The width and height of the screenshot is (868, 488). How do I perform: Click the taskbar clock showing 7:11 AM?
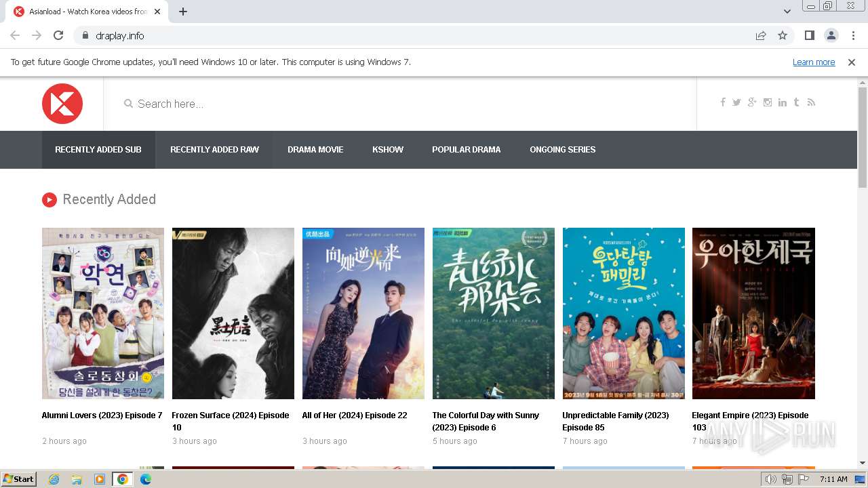[833, 479]
